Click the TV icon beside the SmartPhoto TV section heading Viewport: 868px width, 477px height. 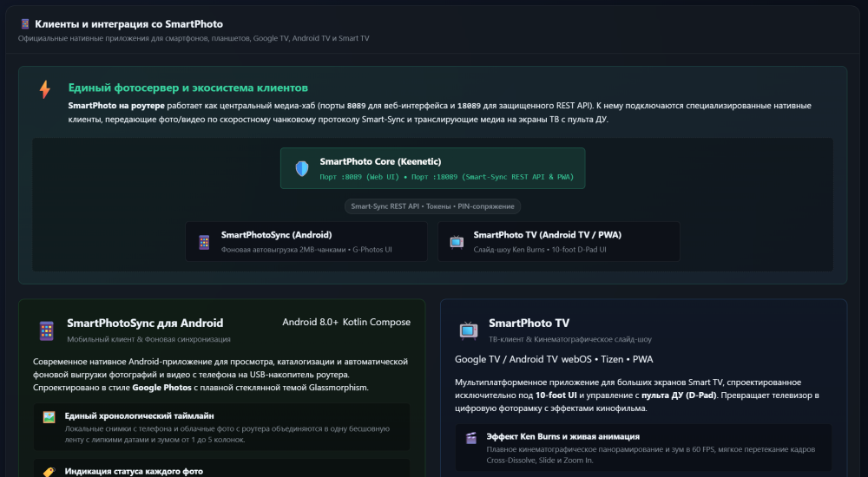[x=469, y=330]
